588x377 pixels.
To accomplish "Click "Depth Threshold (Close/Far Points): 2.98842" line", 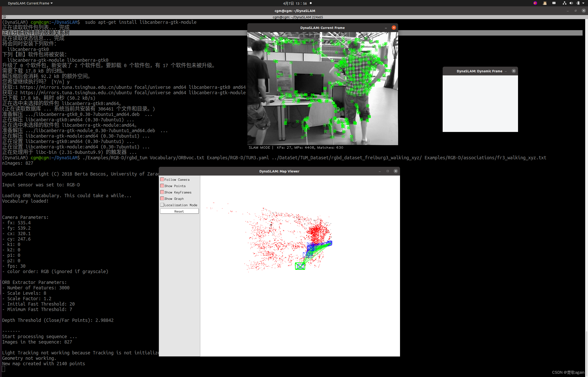I will pyautogui.click(x=58, y=320).
